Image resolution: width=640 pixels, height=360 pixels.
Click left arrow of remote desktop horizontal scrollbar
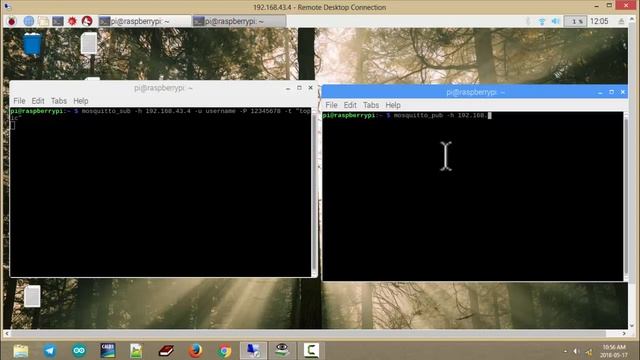point(7,333)
